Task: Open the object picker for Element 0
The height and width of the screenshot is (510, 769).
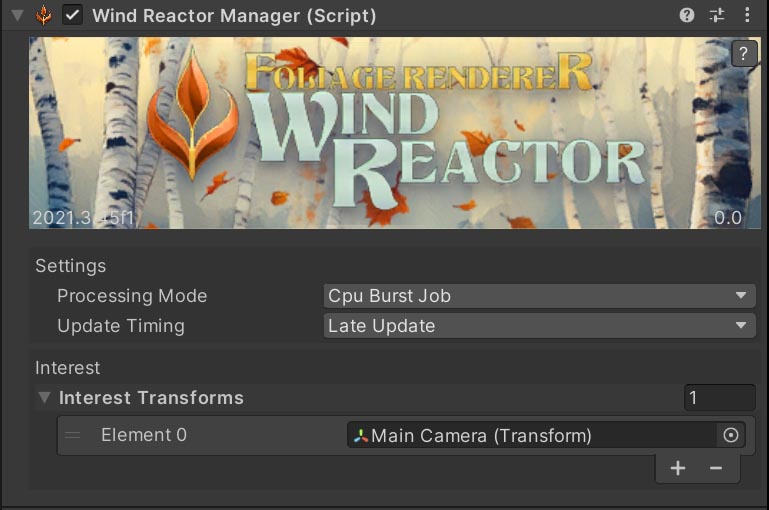Action: (731, 435)
